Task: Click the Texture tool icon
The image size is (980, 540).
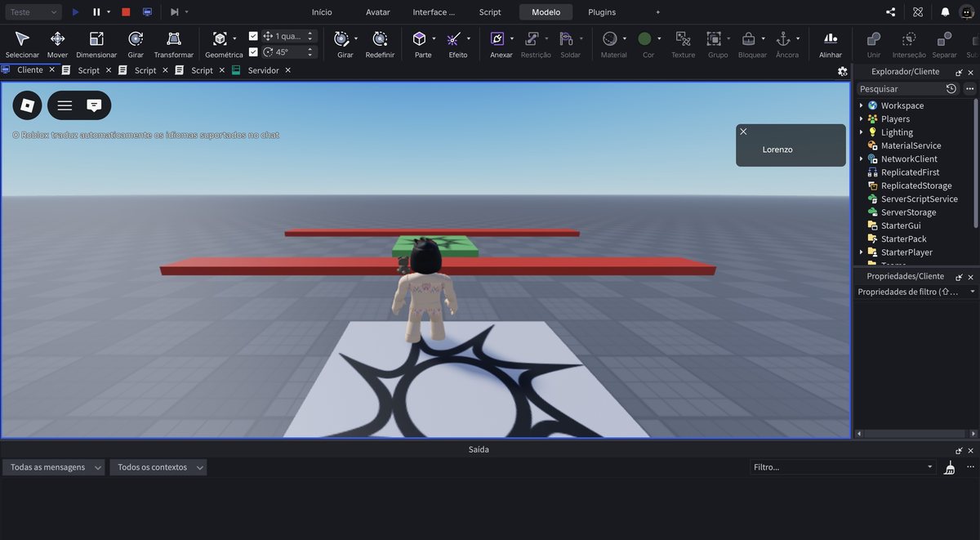Action: [683, 38]
